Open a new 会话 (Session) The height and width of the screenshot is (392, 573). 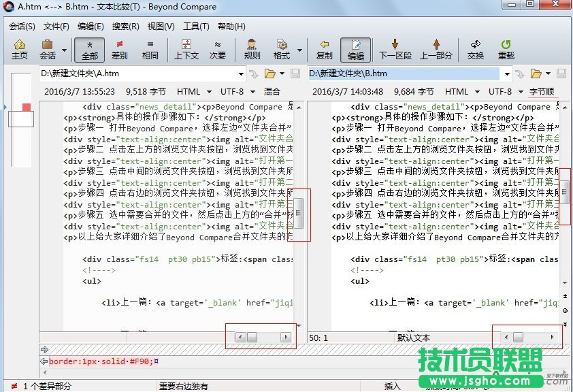coord(47,49)
